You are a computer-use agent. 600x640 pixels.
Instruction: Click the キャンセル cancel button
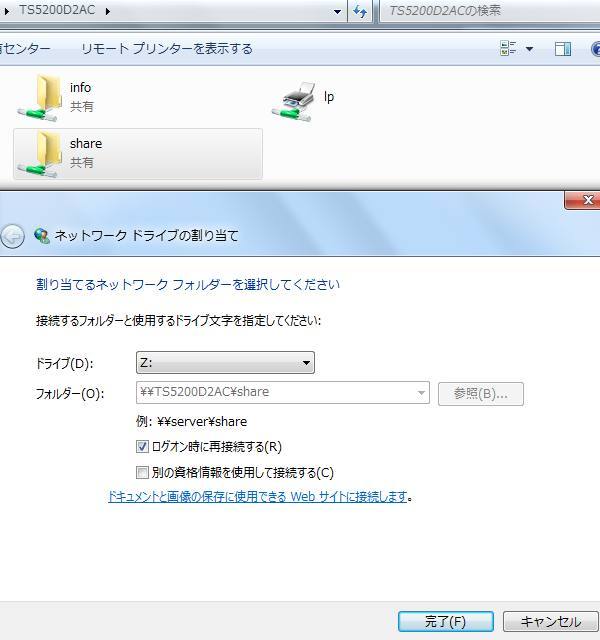pyautogui.click(x=550, y=621)
